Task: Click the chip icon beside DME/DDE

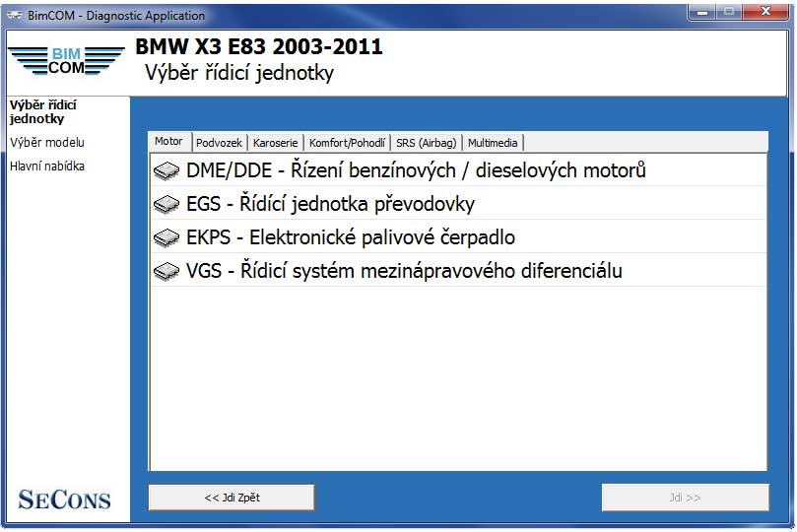Action: pyautogui.click(x=166, y=170)
